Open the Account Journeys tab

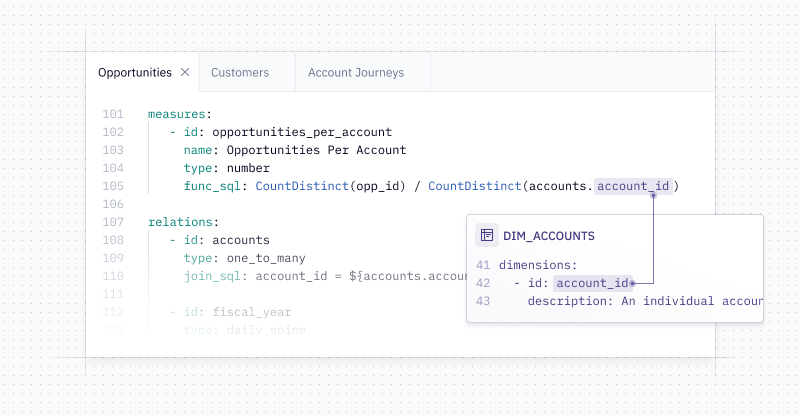(x=356, y=72)
